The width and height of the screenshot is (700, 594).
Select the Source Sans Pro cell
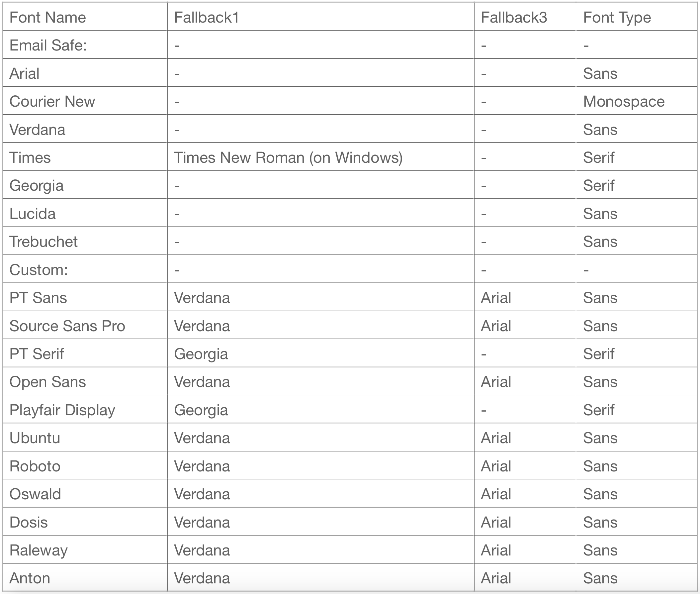(67, 326)
